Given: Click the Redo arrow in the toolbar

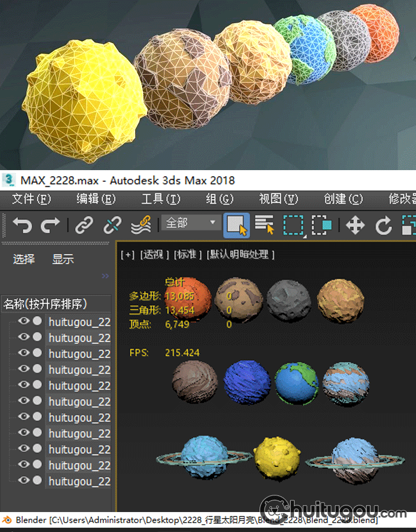Looking at the screenshot, I should [x=50, y=225].
